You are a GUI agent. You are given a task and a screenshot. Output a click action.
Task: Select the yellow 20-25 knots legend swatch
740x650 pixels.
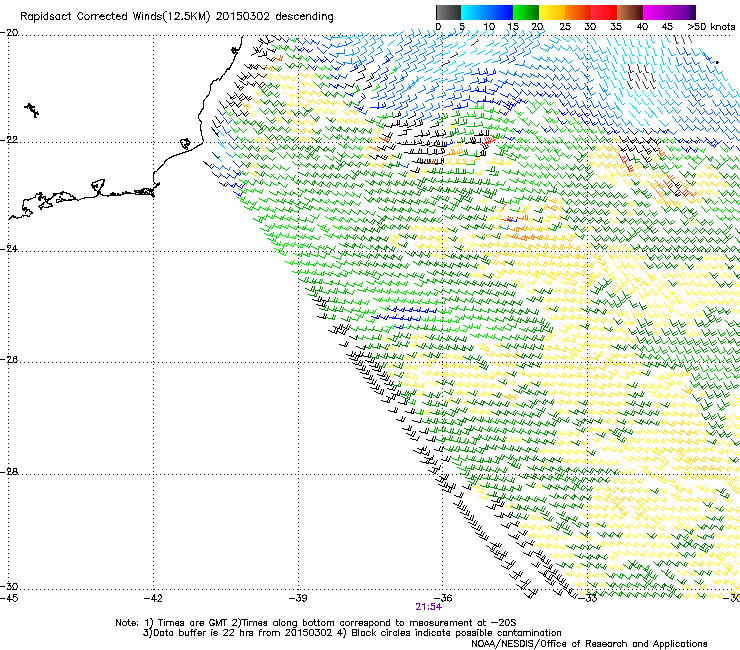tap(552, 12)
